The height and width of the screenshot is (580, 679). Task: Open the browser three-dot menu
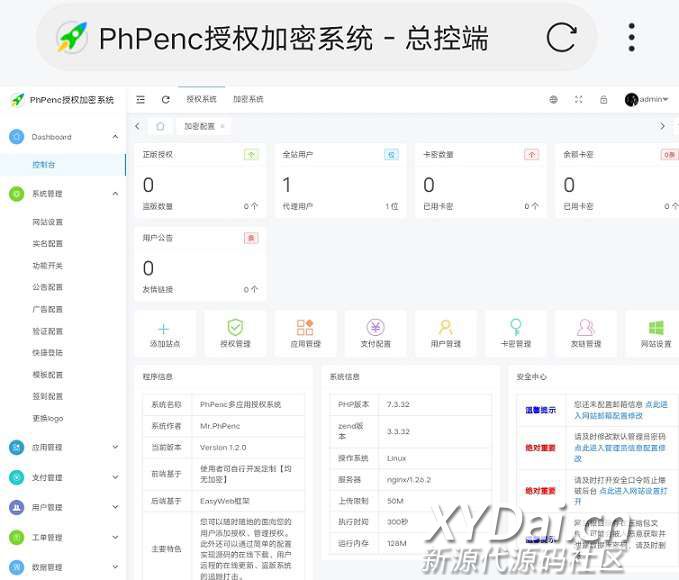pos(631,38)
